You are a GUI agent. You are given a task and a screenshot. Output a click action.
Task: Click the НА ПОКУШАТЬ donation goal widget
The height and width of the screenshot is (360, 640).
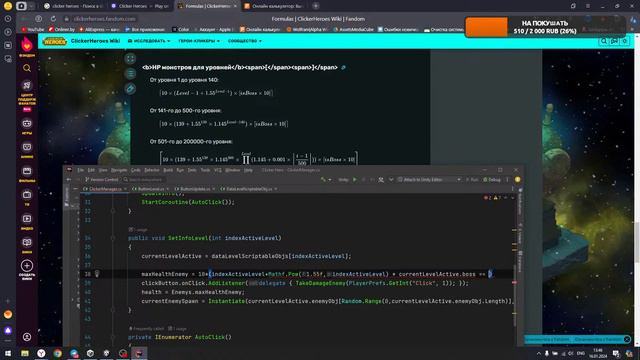point(545,27)
